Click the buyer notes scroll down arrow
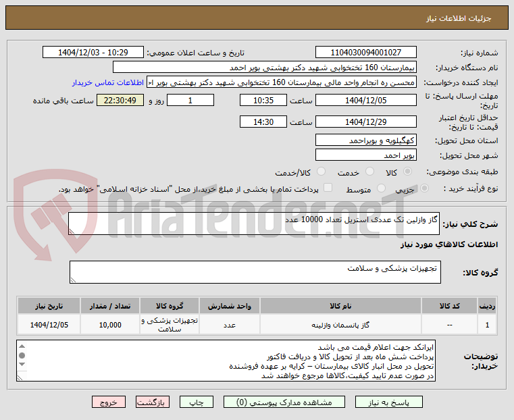The image size is (514, 420). pos(22,365)
